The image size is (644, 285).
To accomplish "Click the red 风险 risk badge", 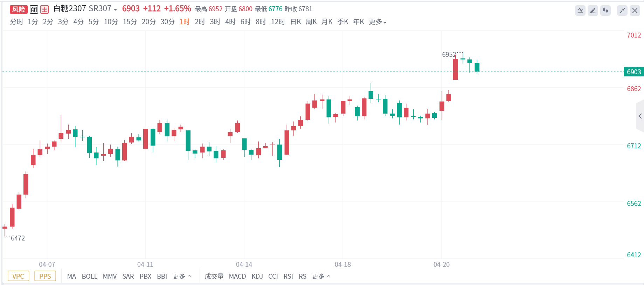I will [x=19, y=9].
